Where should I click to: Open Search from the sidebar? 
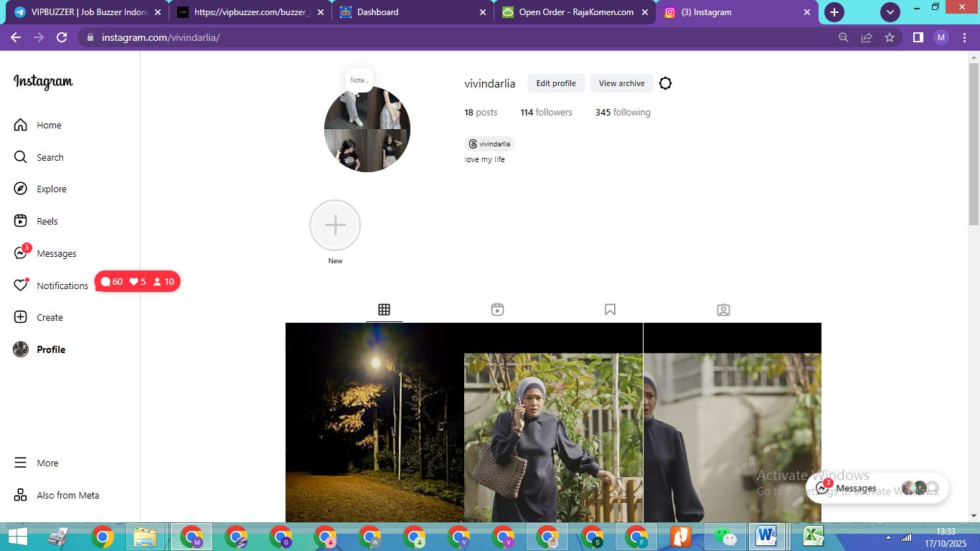(21, 157)
